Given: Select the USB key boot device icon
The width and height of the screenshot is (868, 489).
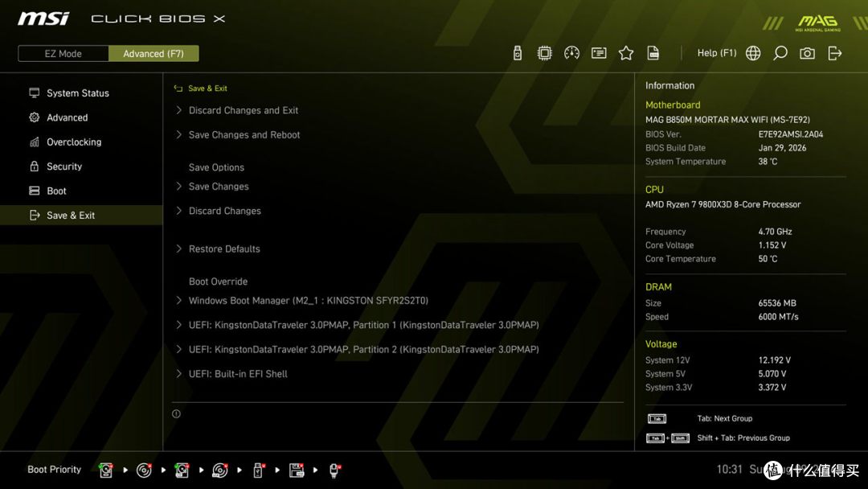Looking at the screenshot, I should click(x=258, y=471).
